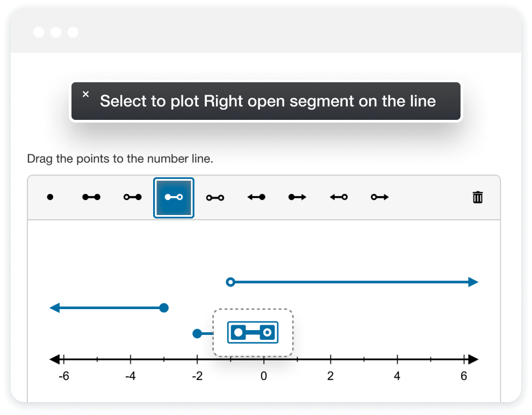Screen dimensions: 532x415
Task: Click the filled endpoint at -2
Action: [197, 334]
